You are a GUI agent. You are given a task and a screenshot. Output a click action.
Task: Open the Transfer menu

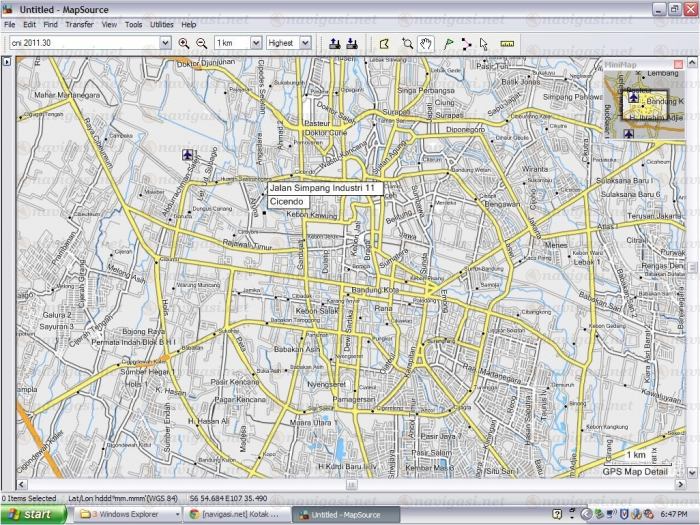coord(79,24)
